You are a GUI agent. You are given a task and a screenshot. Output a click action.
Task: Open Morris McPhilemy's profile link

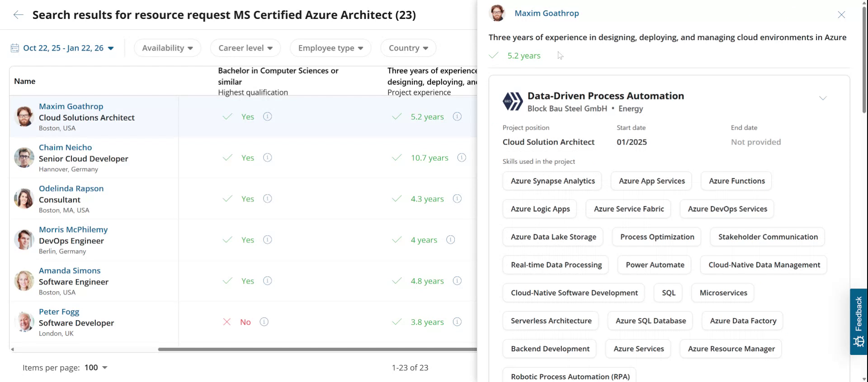pos(73,229)
